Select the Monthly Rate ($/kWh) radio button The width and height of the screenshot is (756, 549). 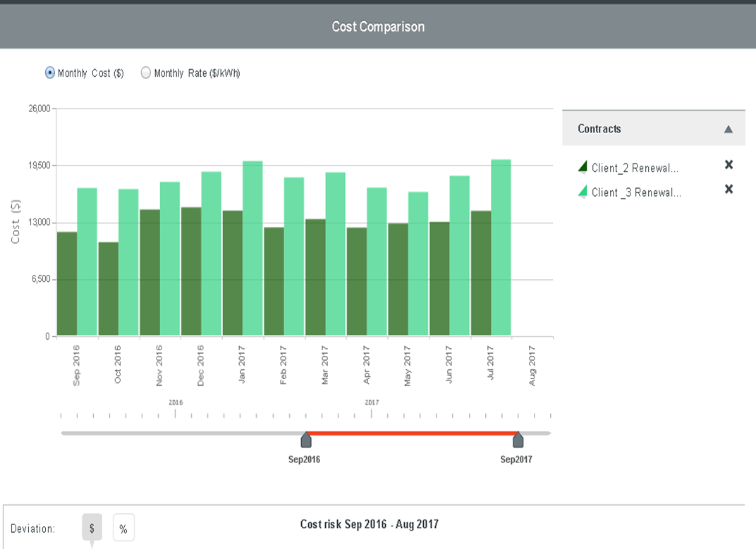coord(146,73)
